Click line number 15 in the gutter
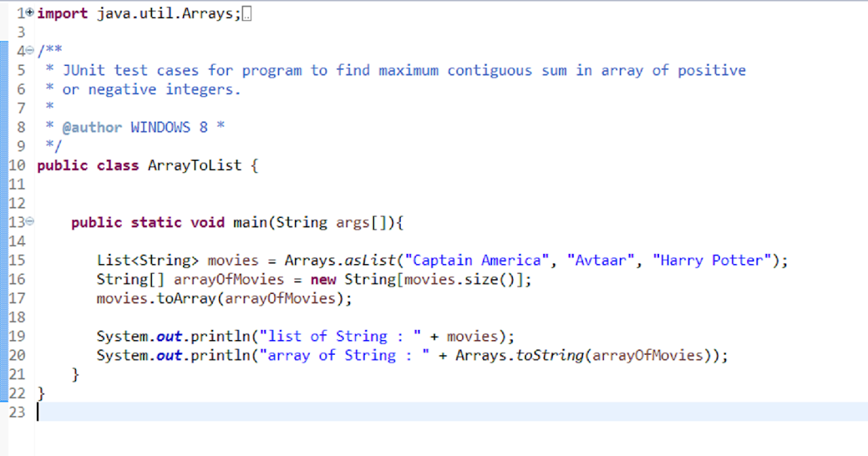Viewport: 868px width, 456px height. [17, 260]
